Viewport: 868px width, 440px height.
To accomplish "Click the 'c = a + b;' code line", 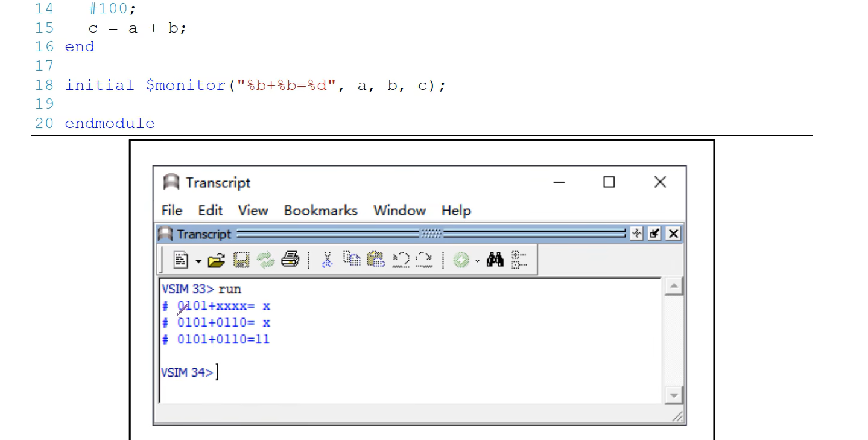I will pyautogui.click(x=138, y=28).
